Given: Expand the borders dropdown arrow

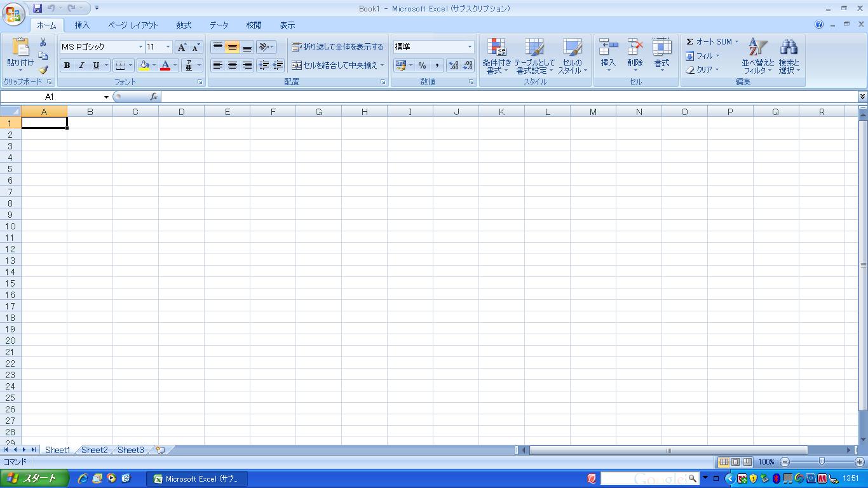Looking at the screenshot, I should point(130,65).
